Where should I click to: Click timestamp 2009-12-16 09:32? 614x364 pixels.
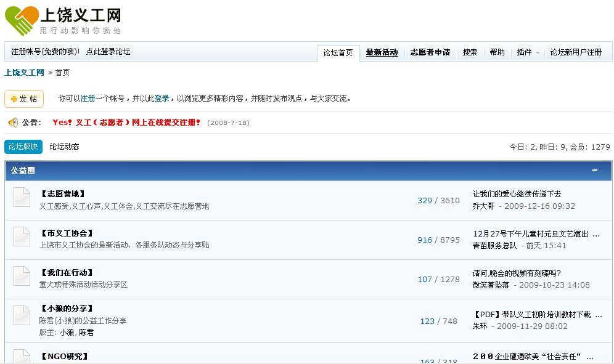click(x=539, y=206)
